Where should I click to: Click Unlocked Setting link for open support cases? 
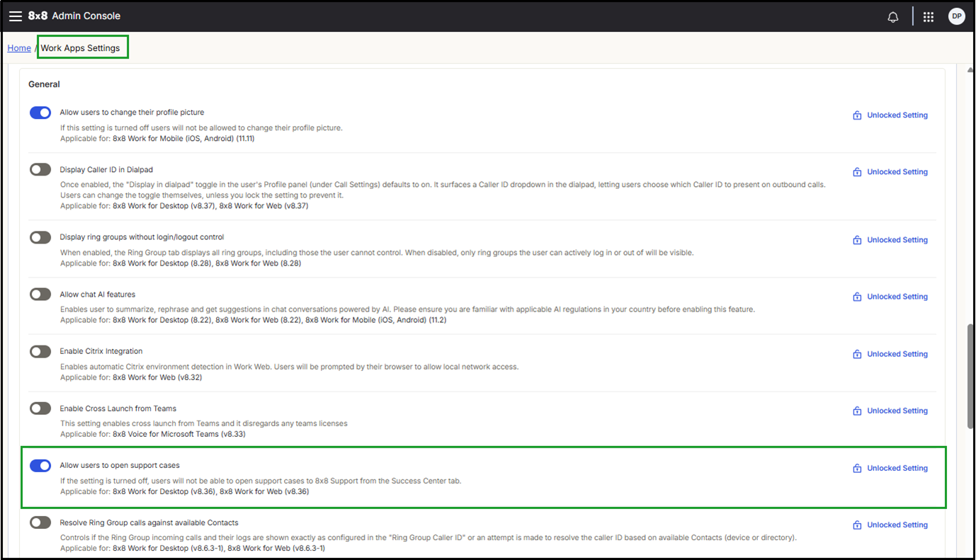(x=897, y=468)
